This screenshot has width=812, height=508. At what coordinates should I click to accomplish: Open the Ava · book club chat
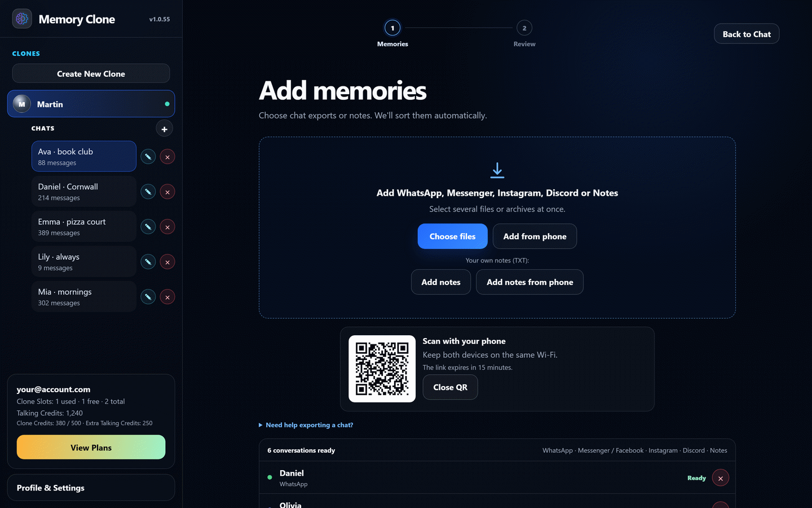84,156
